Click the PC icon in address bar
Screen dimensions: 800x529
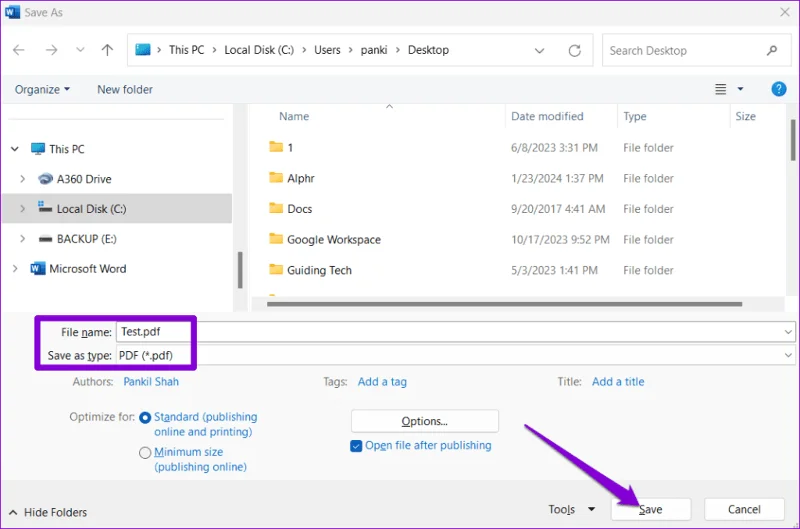tap(143, 49)
